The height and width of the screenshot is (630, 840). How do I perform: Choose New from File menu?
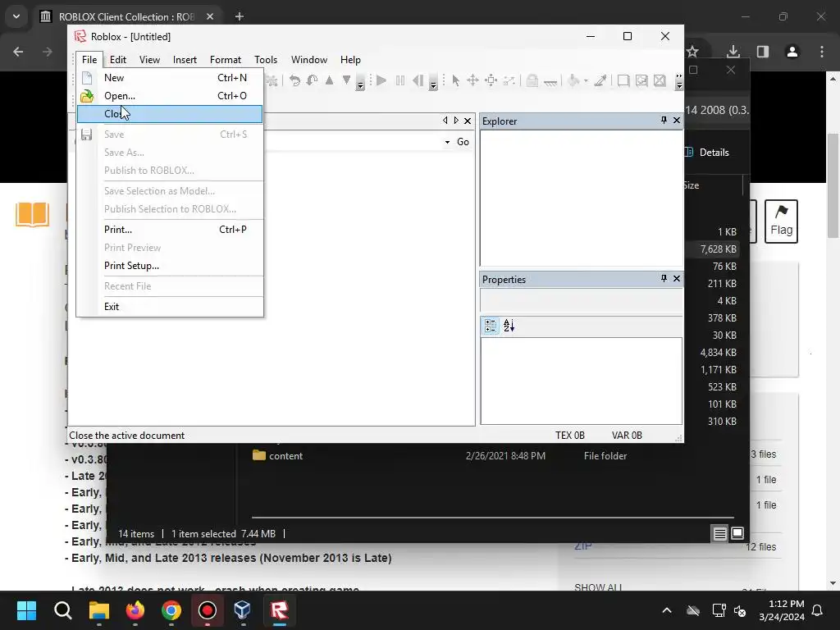(x=170, y=78)
